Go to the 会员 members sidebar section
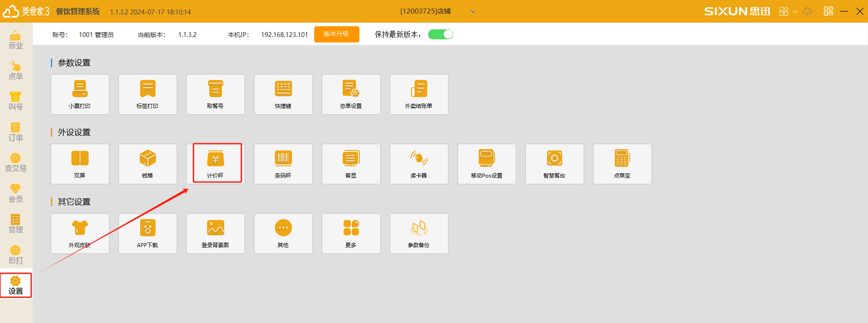 [x=16, y=193]
